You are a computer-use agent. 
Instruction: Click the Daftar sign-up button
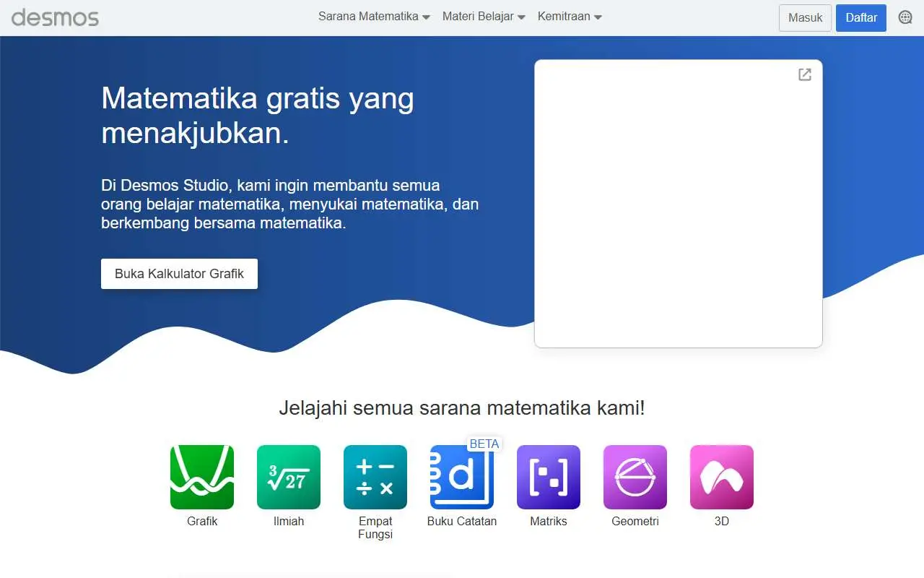pyautogui.click(x=861, y=17)
